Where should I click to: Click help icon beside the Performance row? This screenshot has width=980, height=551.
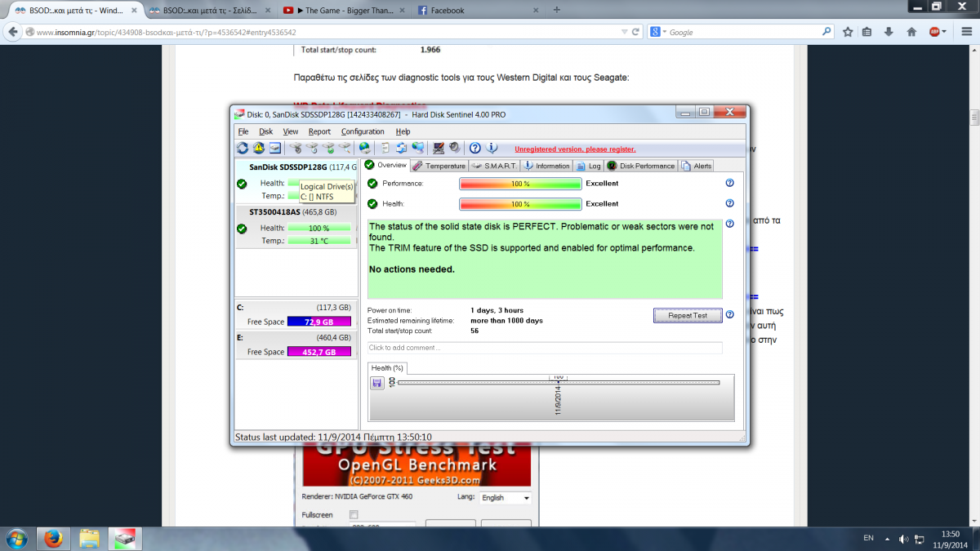pyautogui.click(x=730, y=184)
